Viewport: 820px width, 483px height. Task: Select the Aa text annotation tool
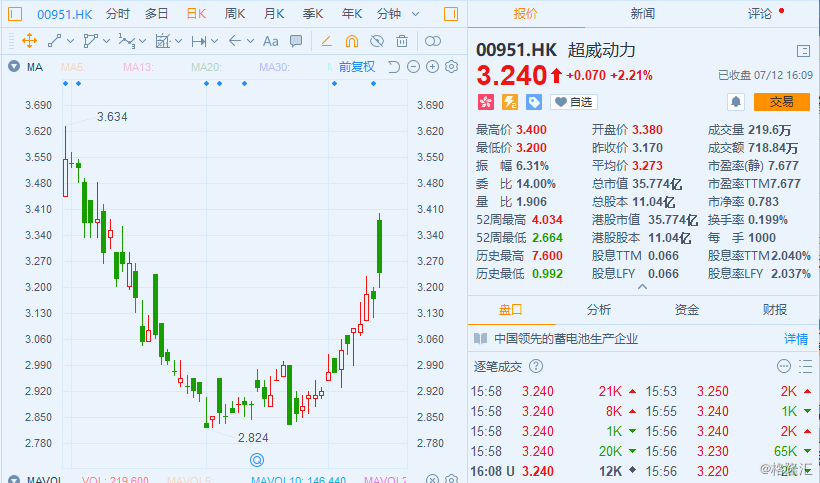click(x=270, y=41)
